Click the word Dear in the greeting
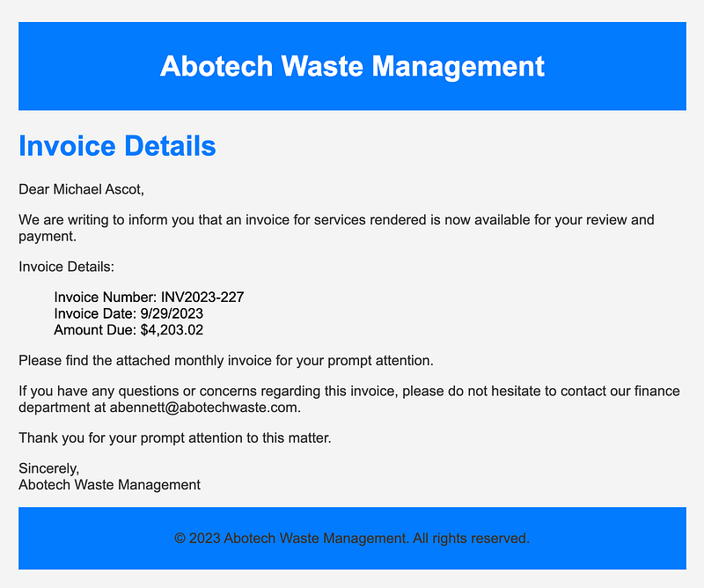 tap(33, 188)
